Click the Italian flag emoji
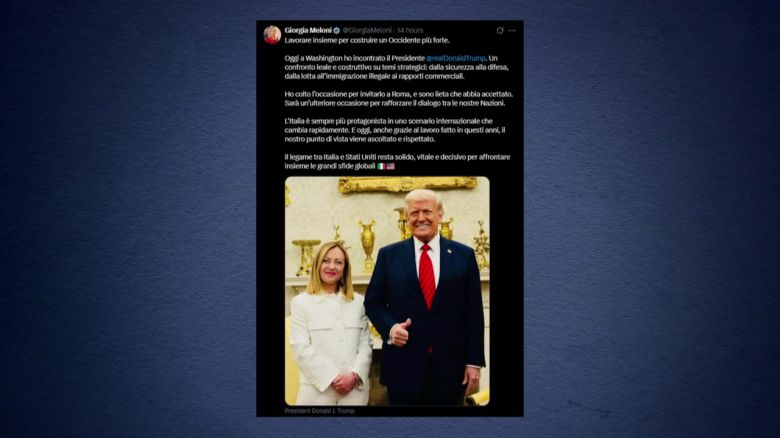This screenshot has height=438, width=780. click(x=382, y=166)
